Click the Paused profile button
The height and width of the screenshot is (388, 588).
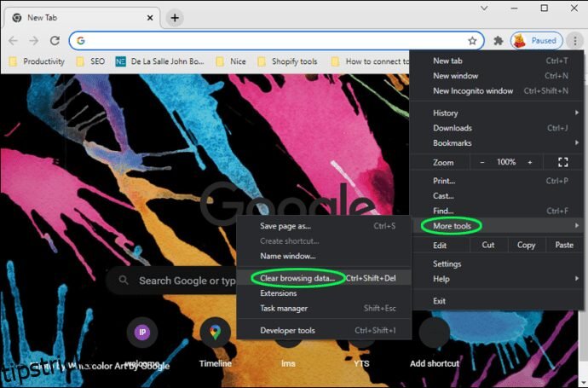(535, 40)
